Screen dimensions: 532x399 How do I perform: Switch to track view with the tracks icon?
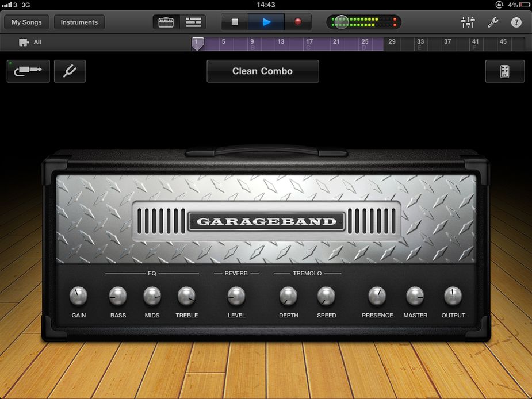point(193,22)
